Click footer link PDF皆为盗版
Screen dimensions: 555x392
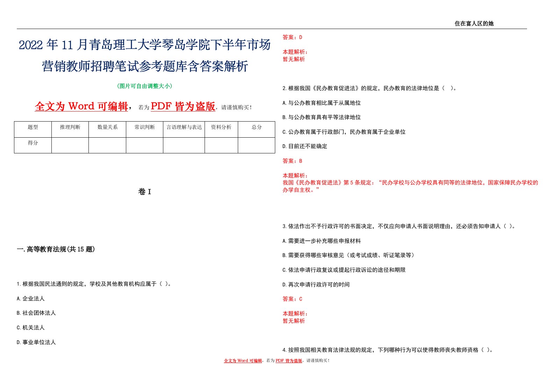(289, 361)
